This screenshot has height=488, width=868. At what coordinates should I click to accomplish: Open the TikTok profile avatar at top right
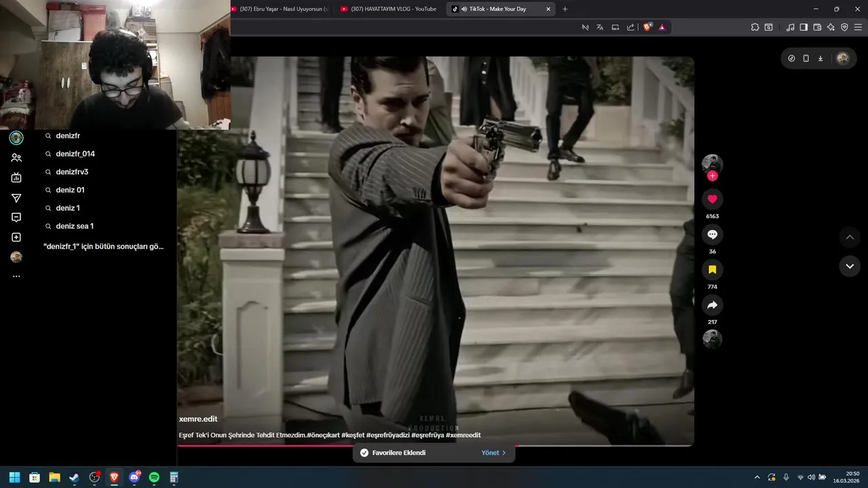tap(843, 58)
